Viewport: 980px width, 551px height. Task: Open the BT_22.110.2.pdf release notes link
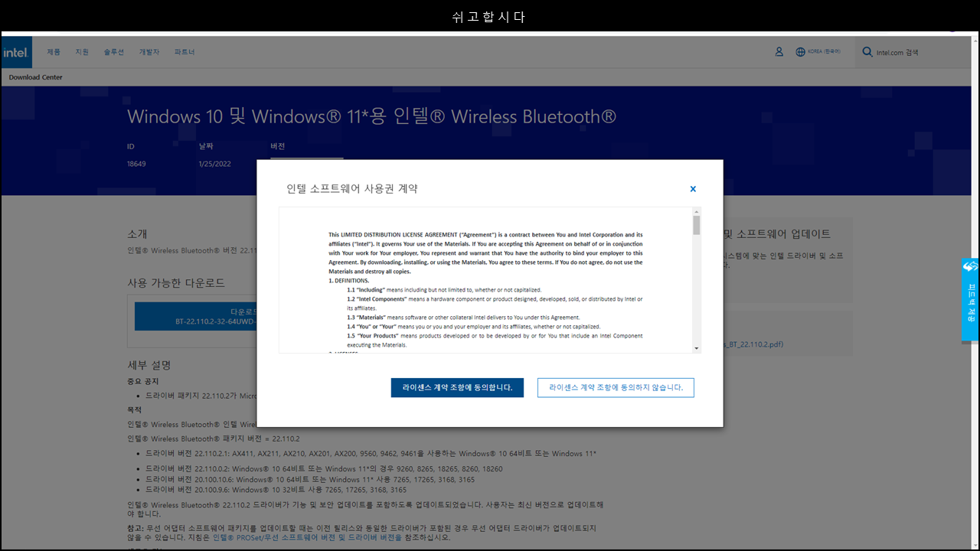(753, 344)
